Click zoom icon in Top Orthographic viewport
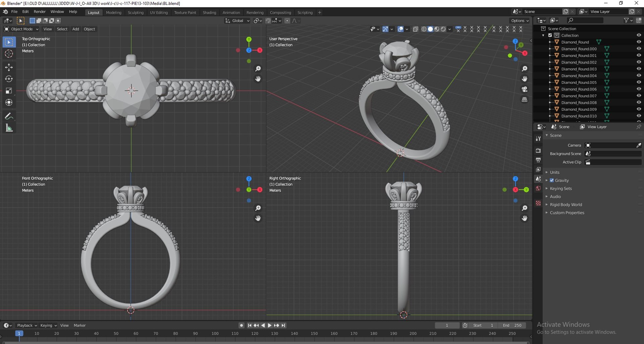Screen dimensions: 644x344 click(258, 69)
